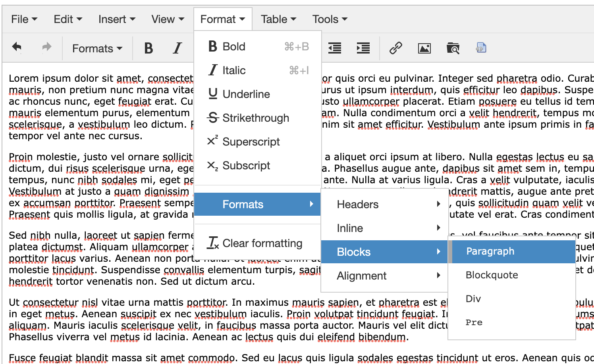
Task: Click the undo arrow in the toolbar
Action: (17, 48)
